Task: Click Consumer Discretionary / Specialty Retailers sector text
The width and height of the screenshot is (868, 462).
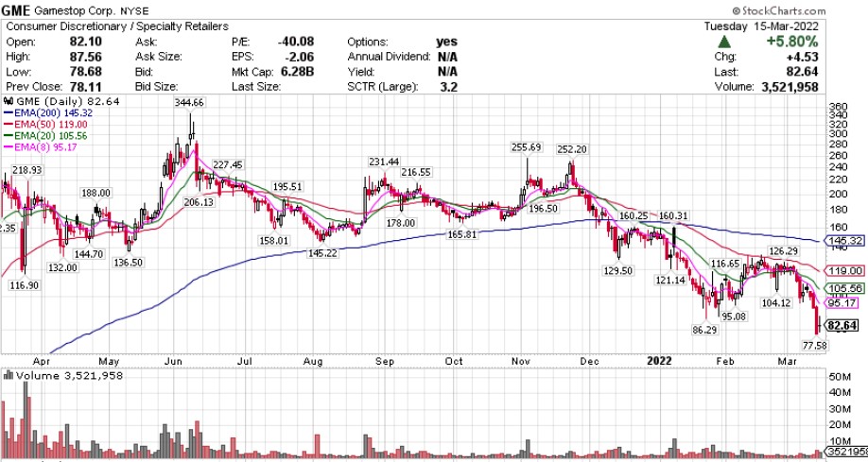Action: (x=117, y=26)
